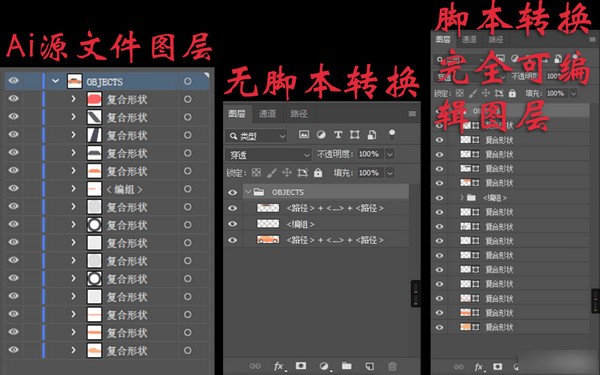Viewport: 600px width, 375px height.
Task: Hide OBJECTS group in 无脚本转换 panel
Action: click(x=233, y=192)
